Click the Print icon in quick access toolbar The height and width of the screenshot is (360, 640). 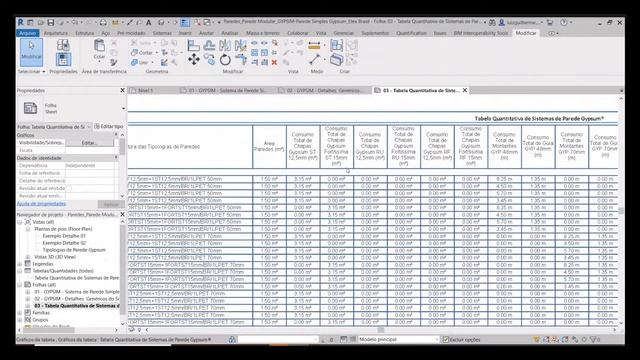103,22
